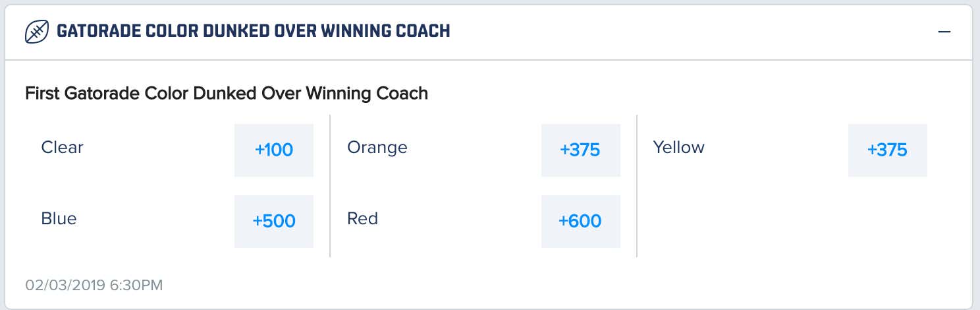
Task: Click the vertical divider between Clear and Orange
Action: pos(330,185)
